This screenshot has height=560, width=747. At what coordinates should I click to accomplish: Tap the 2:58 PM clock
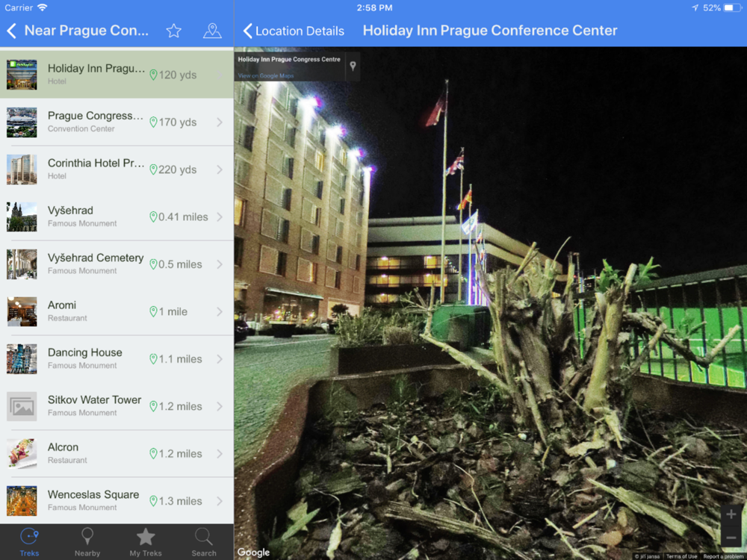click(374, 7)
